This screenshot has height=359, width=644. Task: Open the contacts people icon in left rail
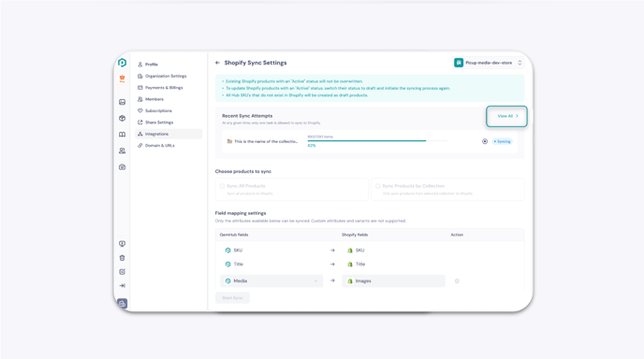122,151
